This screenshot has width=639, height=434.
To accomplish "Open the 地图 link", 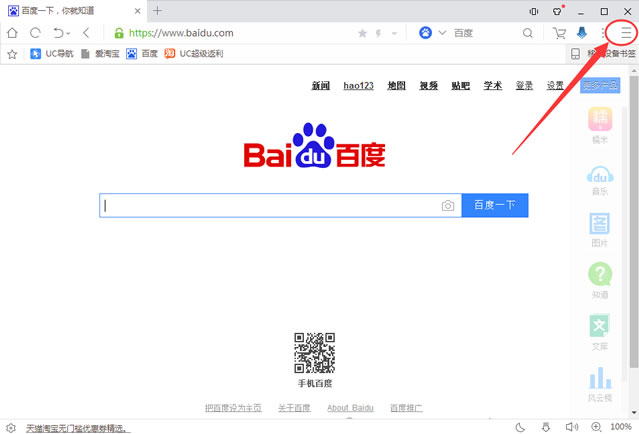I will [397, 86].
